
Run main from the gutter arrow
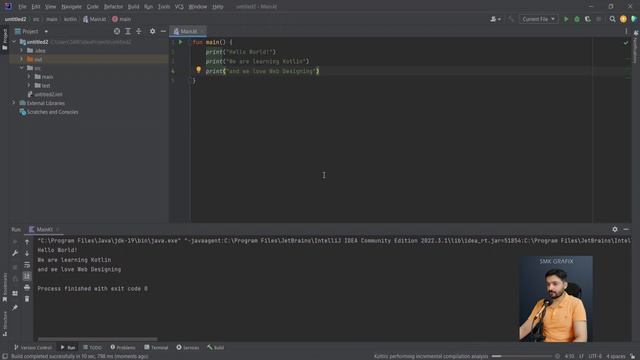[x=180, y=42]
